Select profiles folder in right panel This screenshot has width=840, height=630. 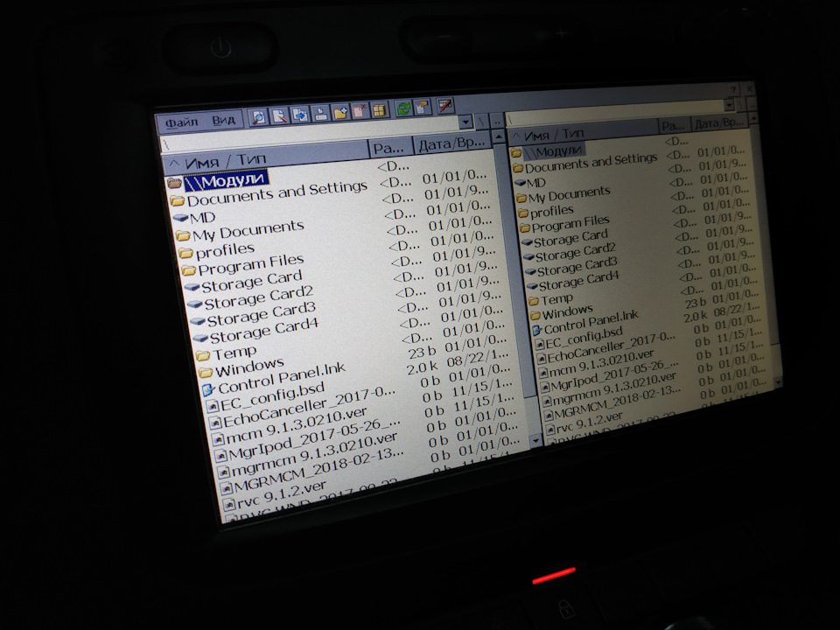552,211
